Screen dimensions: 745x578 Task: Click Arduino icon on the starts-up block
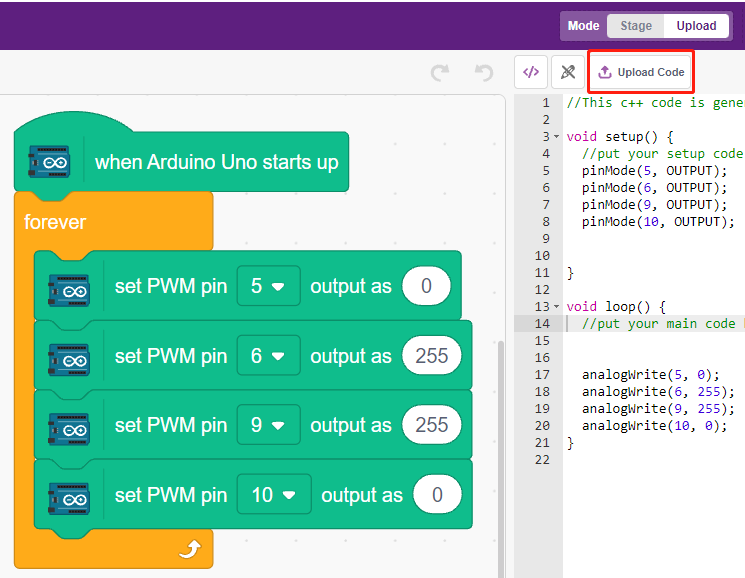coord(49,162)
